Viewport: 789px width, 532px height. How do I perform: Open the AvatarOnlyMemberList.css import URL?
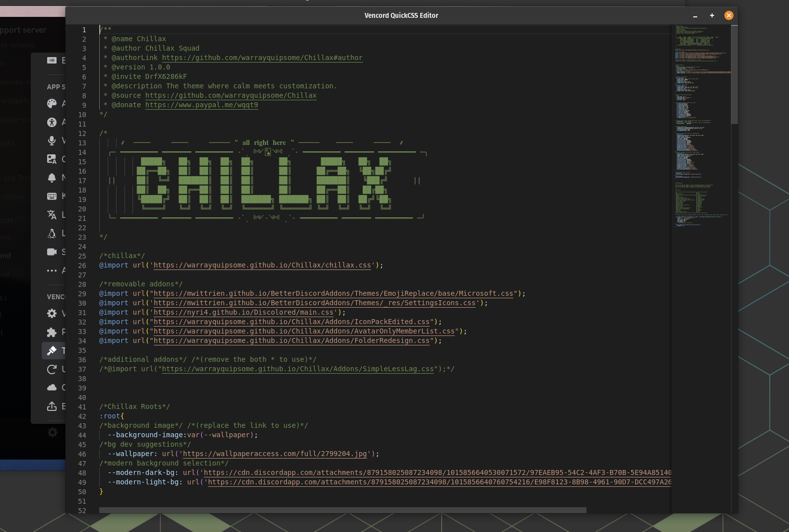tap(304, 331)
